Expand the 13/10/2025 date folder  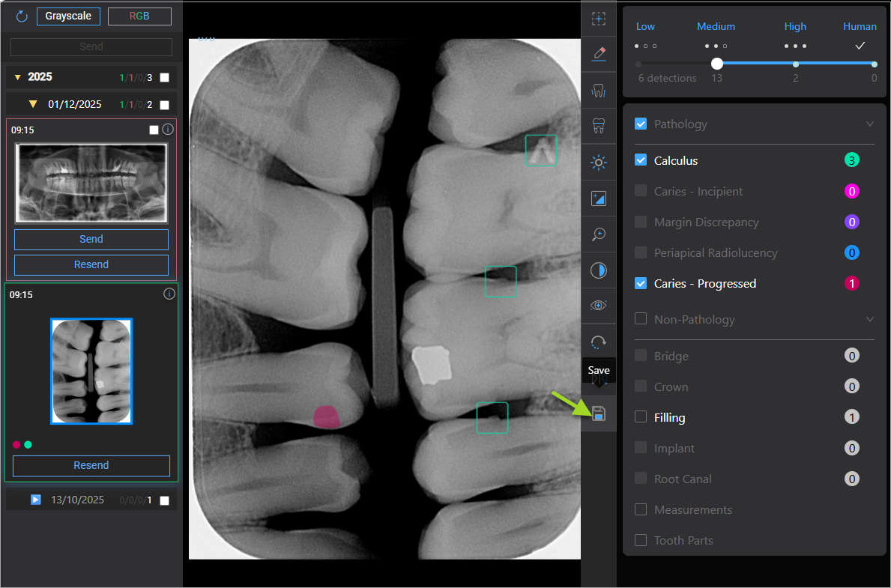tap(35, 500)
